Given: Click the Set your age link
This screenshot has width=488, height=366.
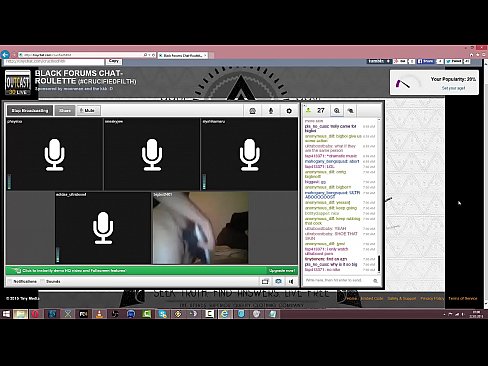Looking at the screenshot, I should coord(453,88).
